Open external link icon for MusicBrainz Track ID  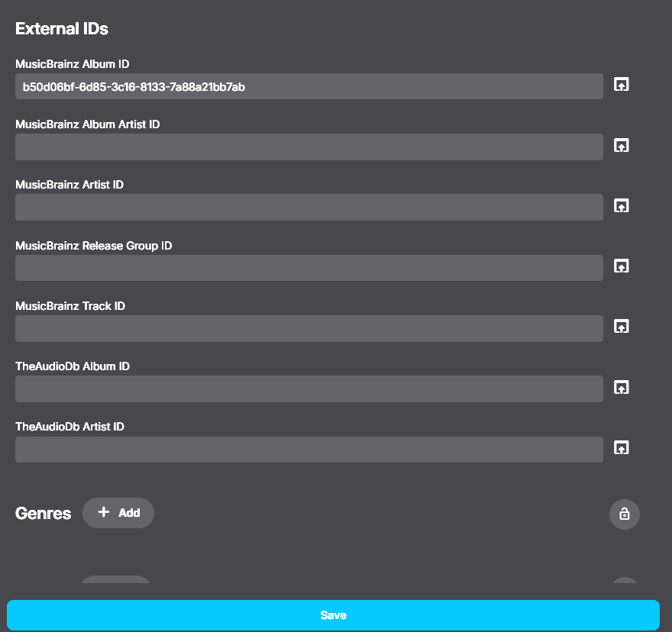tap(621, 327)
